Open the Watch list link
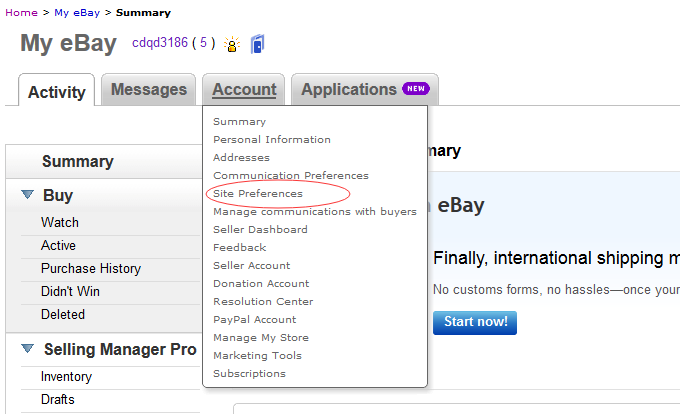The width and height of the screenshot is (680, 414). coord(60,222)
